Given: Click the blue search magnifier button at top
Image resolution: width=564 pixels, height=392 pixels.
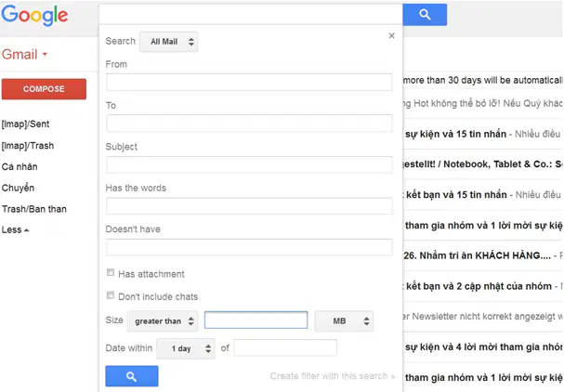Looking at the screenshot, I should [x=425, y=15].
